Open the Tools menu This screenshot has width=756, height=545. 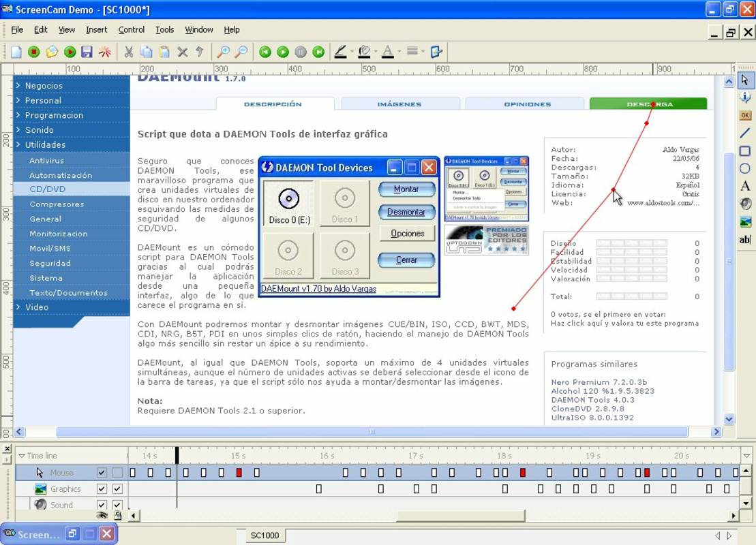164,30
